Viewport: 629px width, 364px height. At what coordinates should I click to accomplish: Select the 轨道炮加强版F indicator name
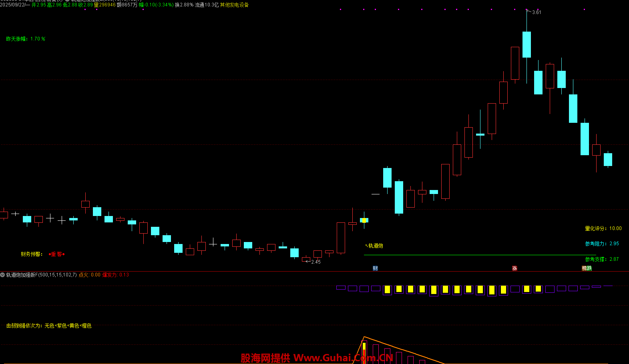(41, 275)
